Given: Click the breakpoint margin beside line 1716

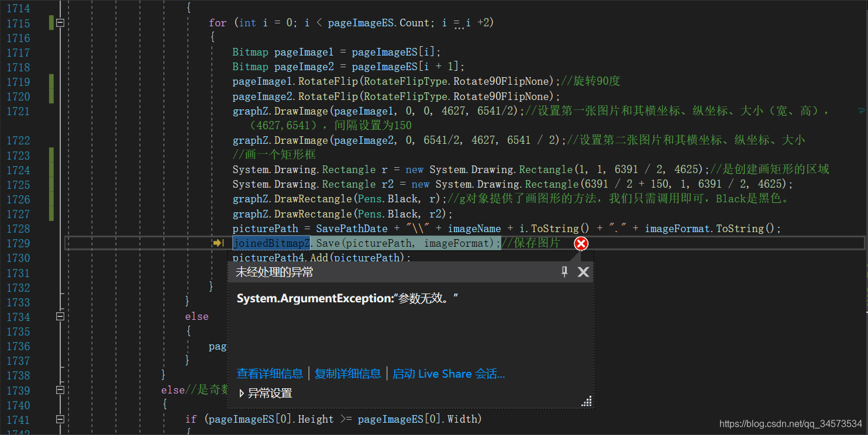Looking at the screenshot, I should (41, 37).
